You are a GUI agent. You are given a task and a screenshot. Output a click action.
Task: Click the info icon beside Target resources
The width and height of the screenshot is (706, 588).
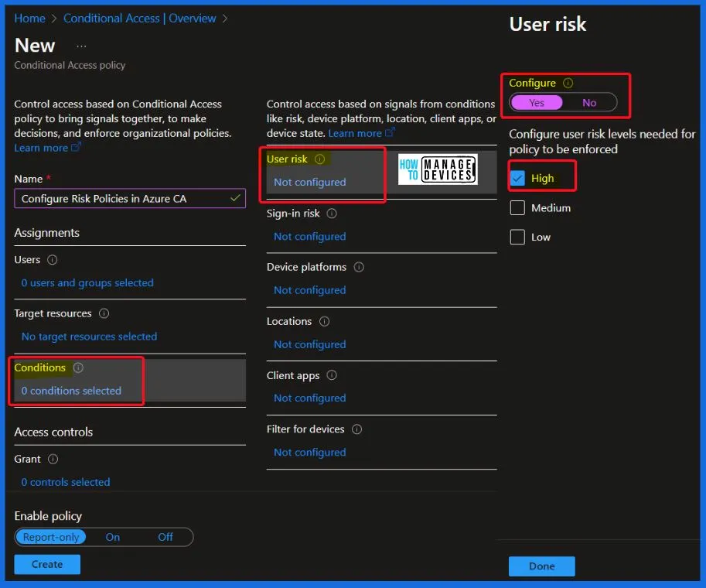[104, 313]
